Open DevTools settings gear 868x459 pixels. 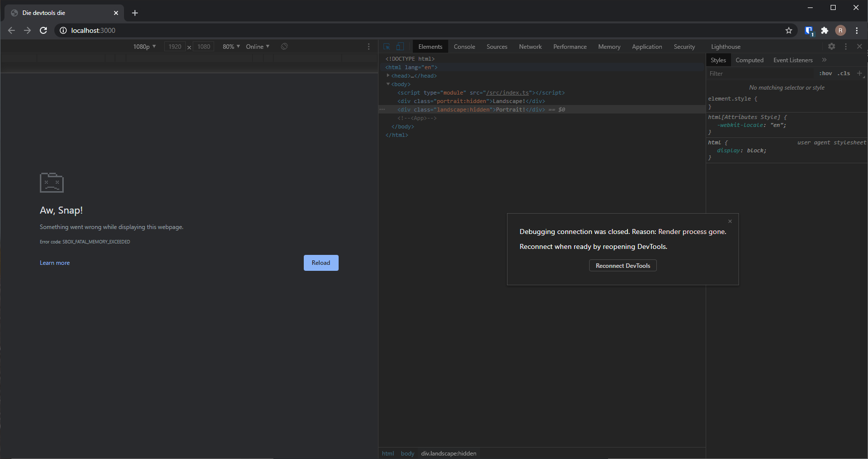click(x=832, y=46)
